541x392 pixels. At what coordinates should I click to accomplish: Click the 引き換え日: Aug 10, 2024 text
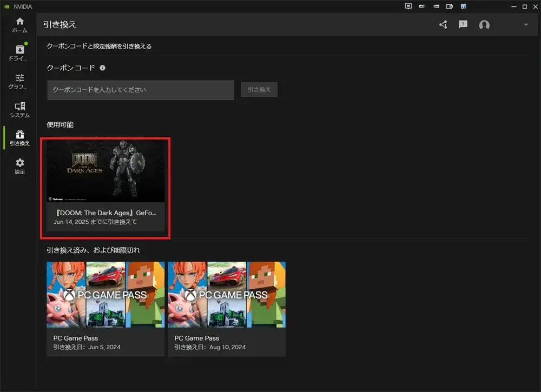click(x=210, y=347)
